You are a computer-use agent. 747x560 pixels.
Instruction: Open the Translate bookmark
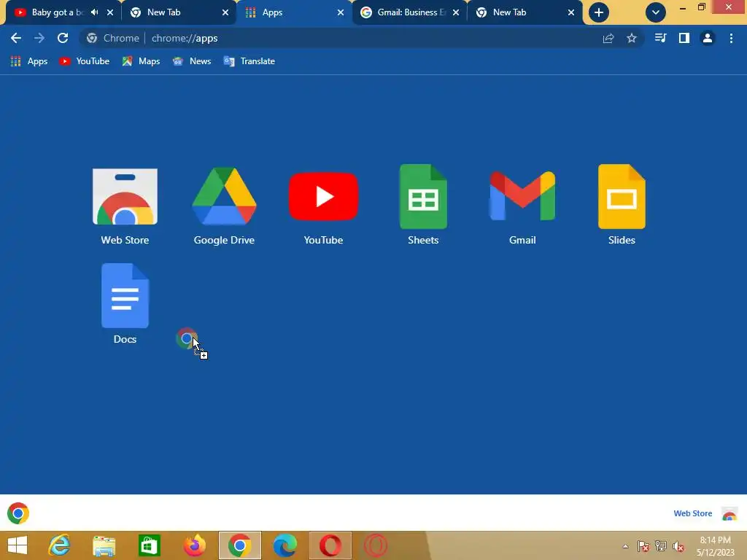249,61
